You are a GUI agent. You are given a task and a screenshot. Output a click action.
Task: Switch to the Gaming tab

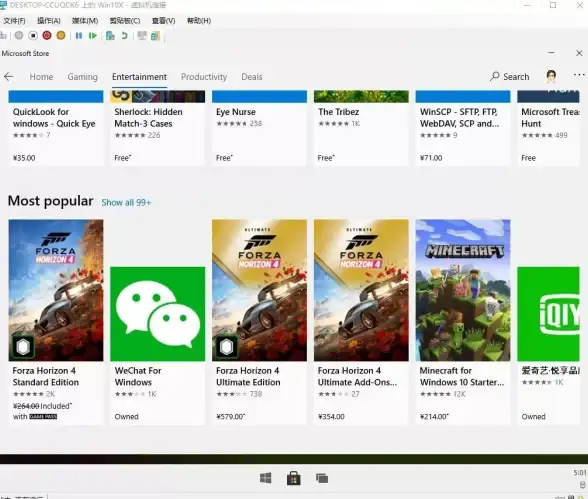82,77
